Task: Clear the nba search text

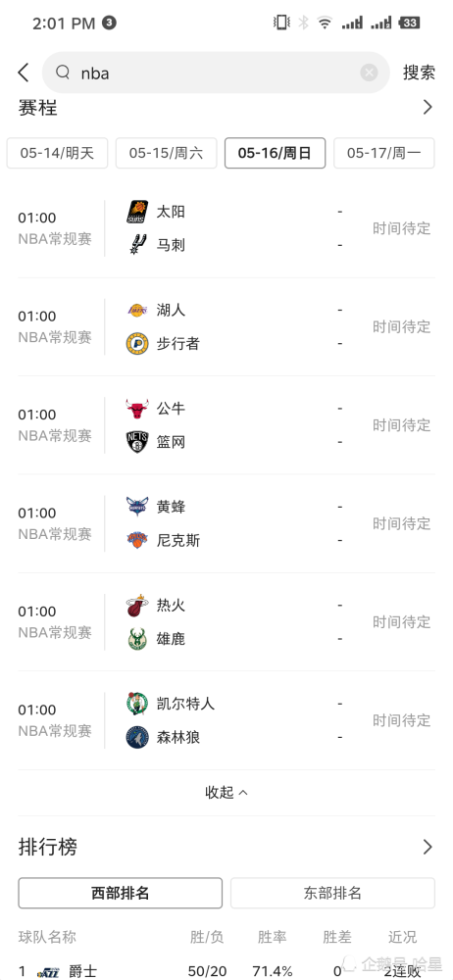Action: point(369,73)
